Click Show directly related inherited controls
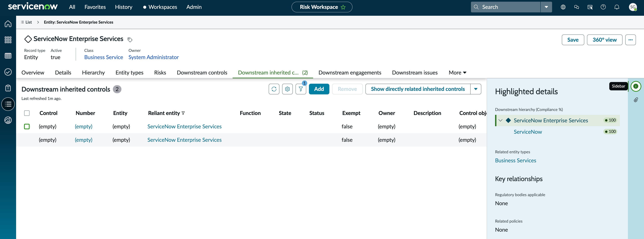The width and height of the screenshot is (644, 239). (418, 89)
